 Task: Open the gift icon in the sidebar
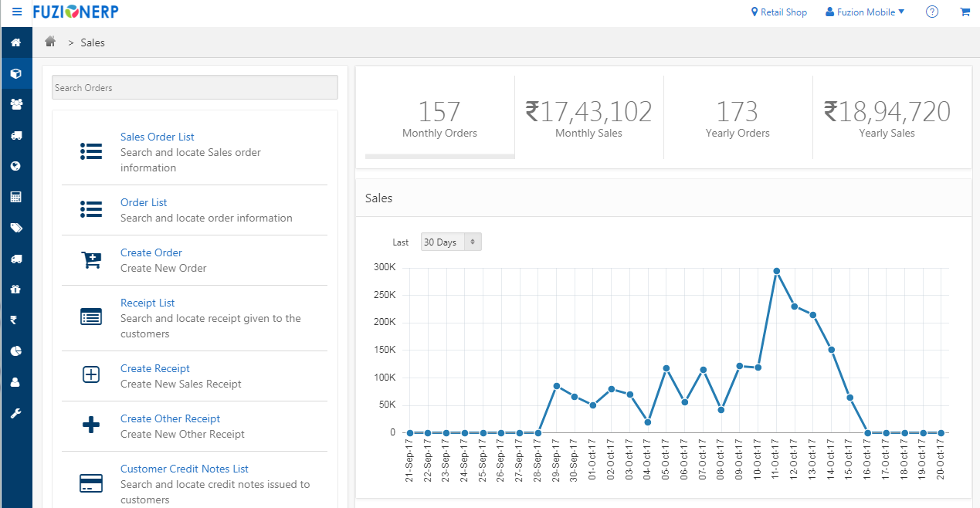click(16, 289)
